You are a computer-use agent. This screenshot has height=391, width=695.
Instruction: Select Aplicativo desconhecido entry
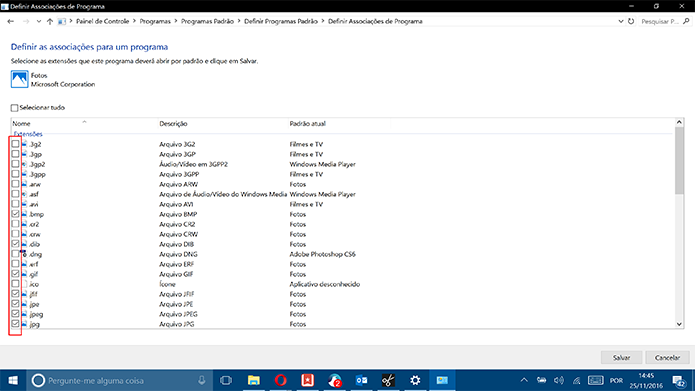tap(324, 284)
